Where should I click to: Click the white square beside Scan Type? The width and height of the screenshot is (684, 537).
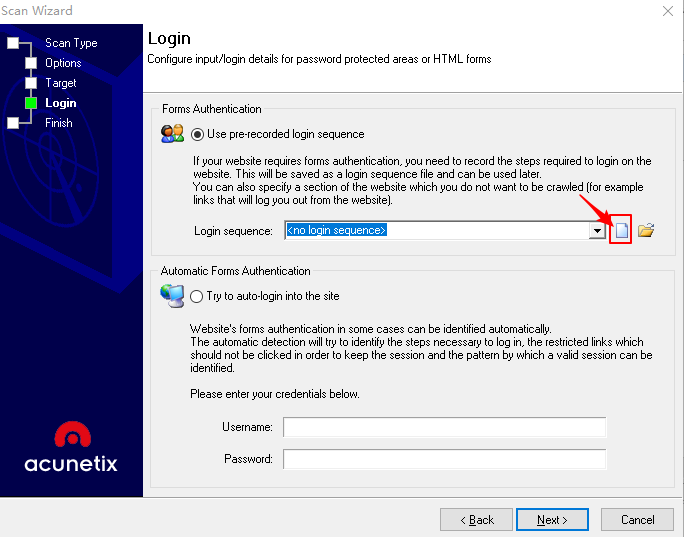(12, 43)
